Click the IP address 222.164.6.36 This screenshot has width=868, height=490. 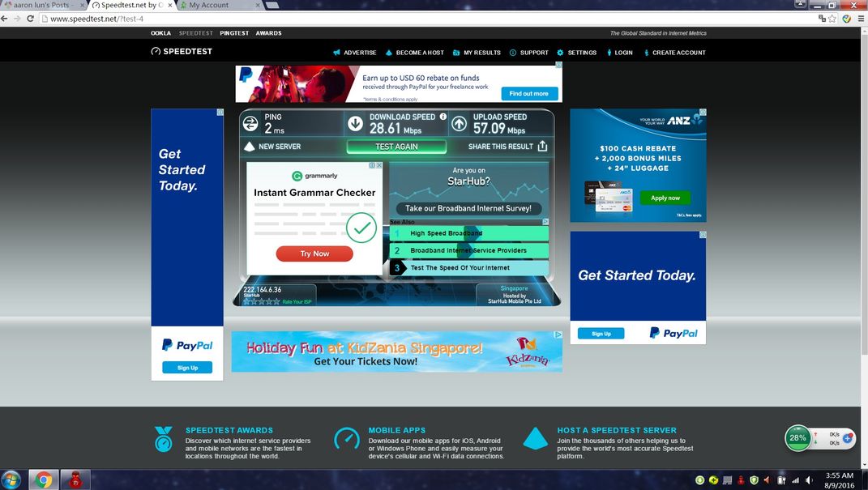pos(263,290)
